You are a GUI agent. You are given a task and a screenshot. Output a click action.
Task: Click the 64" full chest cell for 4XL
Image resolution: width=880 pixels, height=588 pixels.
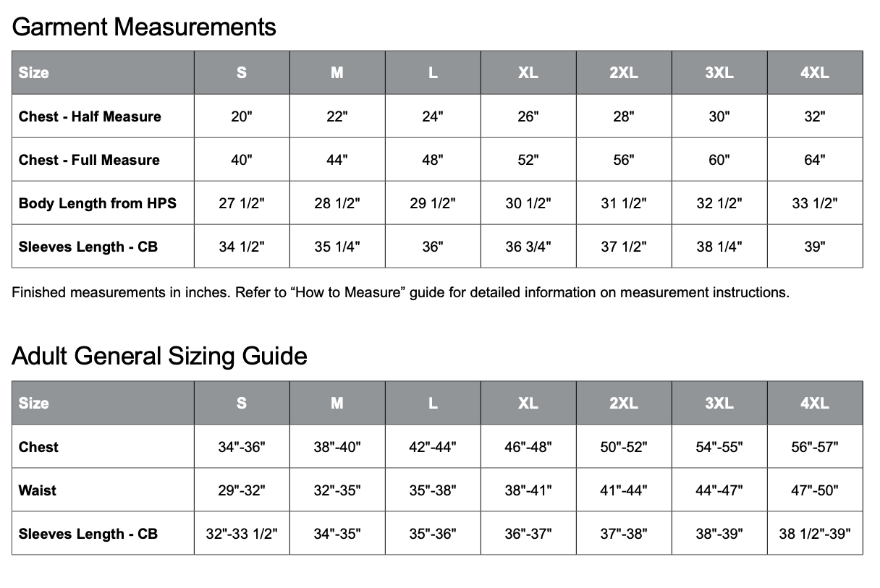click(815, 160)
